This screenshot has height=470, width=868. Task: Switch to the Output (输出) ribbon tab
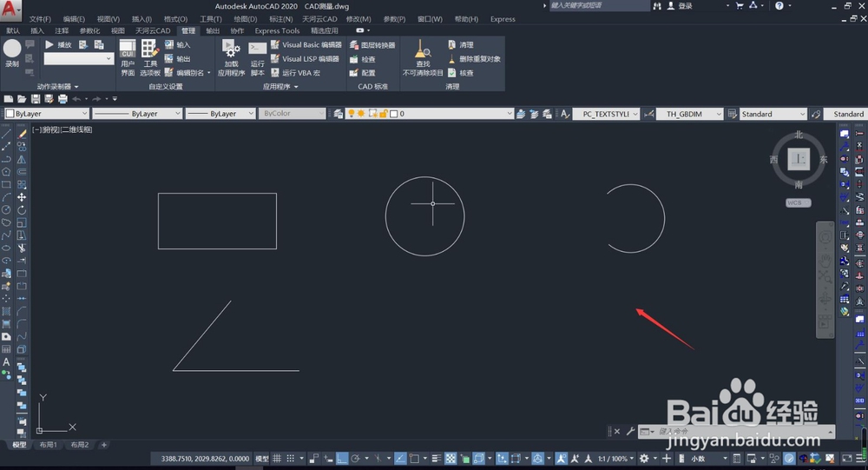coord(213,30)
